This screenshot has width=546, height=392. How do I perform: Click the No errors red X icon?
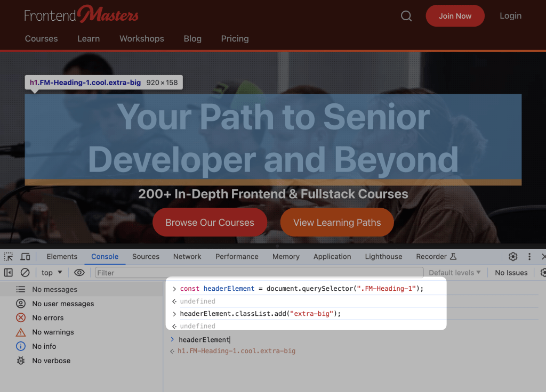click(x=21, y=317)
